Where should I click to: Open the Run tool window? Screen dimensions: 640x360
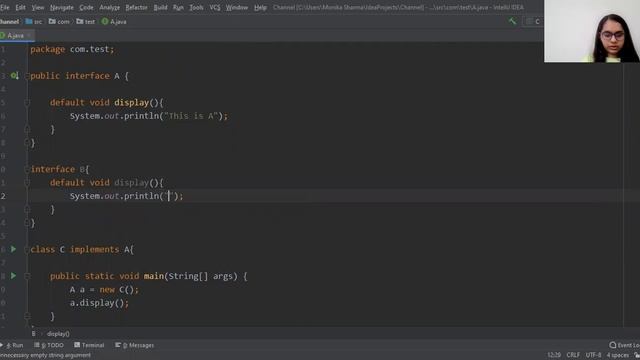[12, 345]
